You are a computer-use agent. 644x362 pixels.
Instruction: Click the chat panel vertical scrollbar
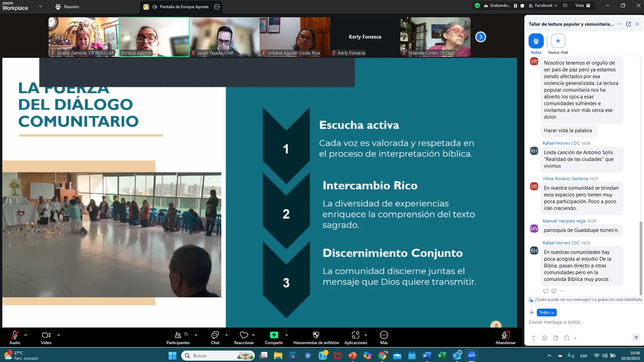641,257
